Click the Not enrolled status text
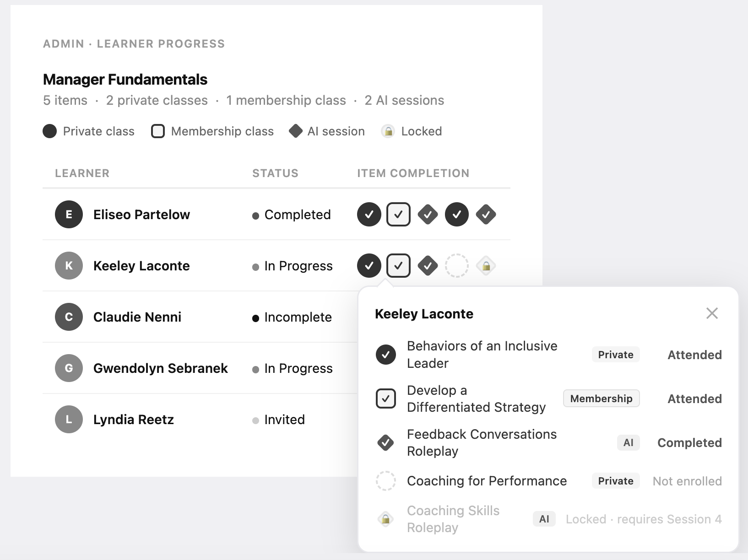 point(687,481)
